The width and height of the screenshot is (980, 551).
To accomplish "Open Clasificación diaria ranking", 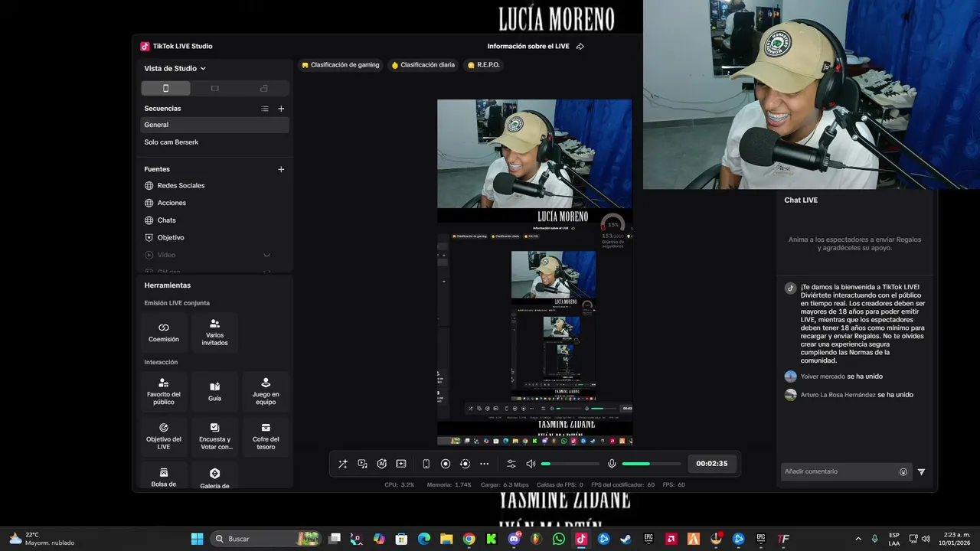I will [423, 65].
